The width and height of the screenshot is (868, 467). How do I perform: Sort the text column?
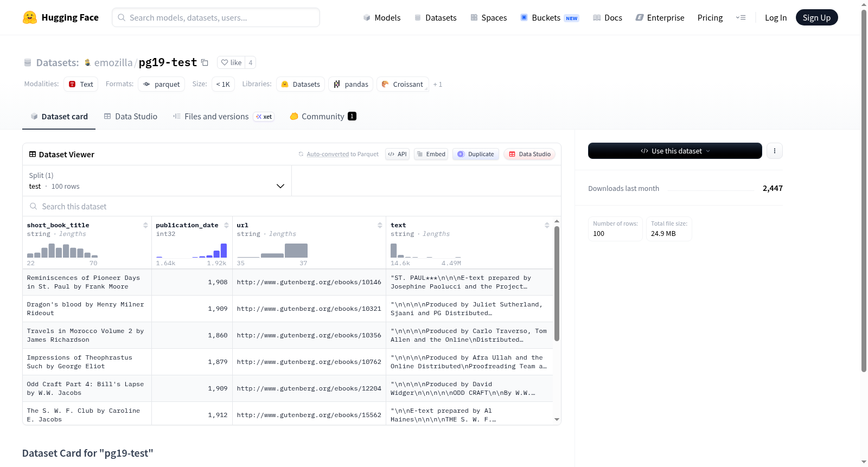(x=547, y=225)
